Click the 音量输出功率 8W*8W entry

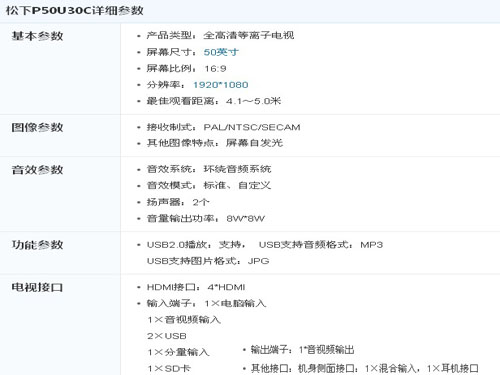(x=206, y=218)
